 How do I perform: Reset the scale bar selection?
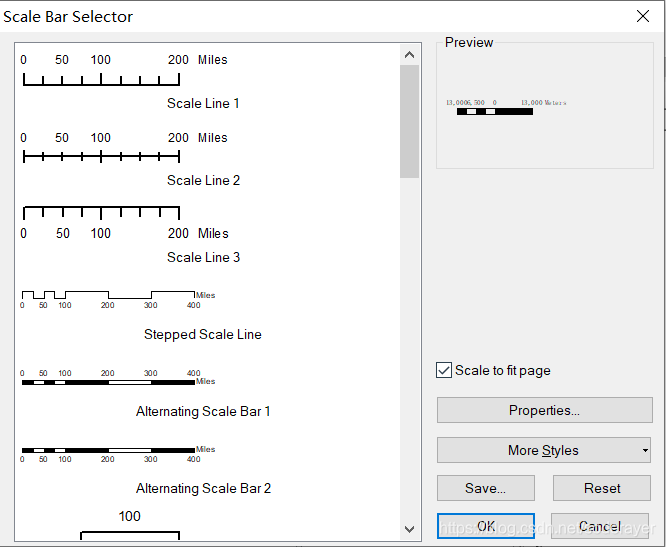tap(602, 488)
